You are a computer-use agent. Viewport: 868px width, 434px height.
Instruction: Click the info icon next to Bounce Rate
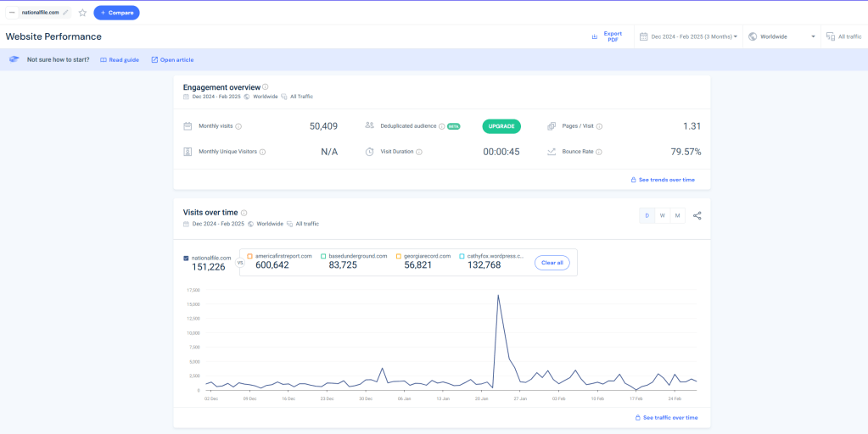(x=599, y=152)
